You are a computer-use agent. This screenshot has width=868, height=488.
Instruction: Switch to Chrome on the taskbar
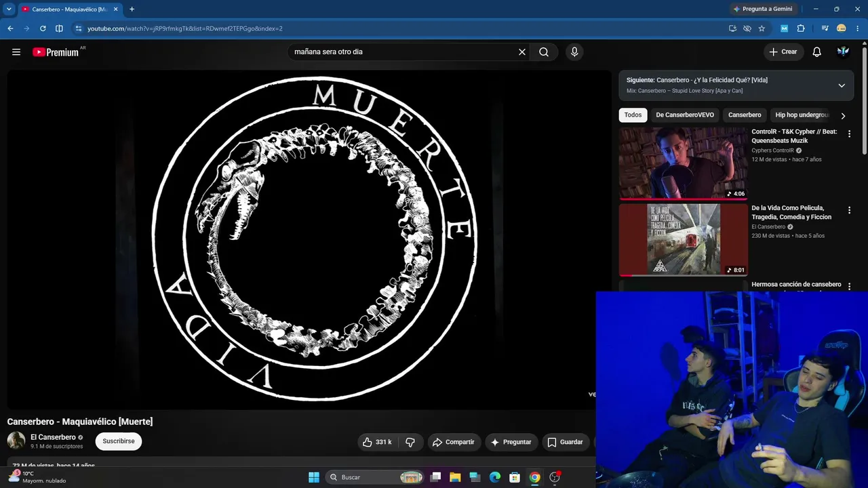pos(534,477)
